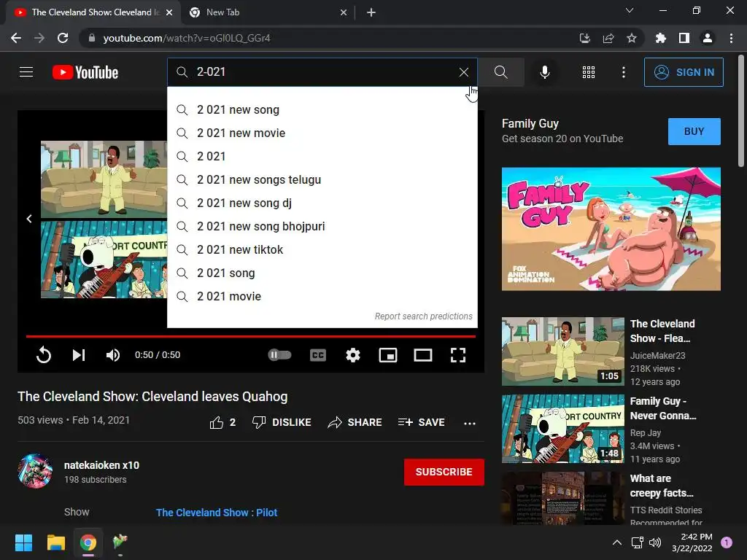Open 'The Cleveland Show : Pilot' link

pyautogui.click(x=216, y=513)
